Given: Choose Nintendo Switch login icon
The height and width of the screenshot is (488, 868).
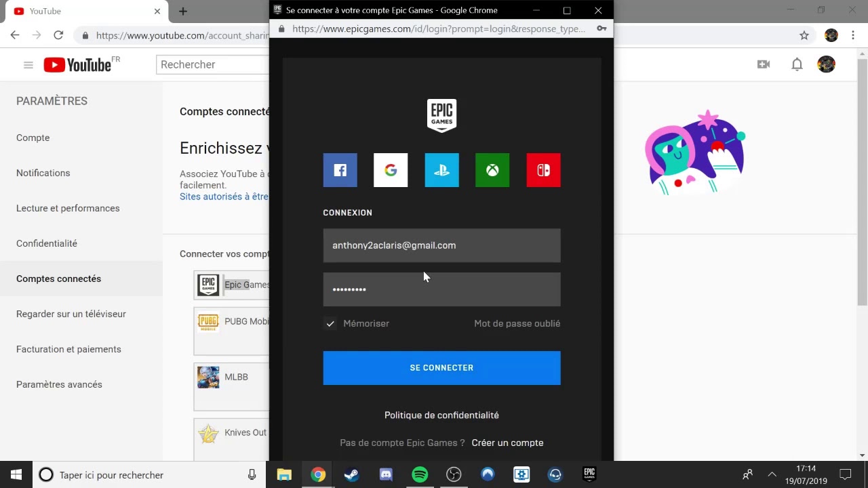Looking at the screenshot, I should point(543,170).
